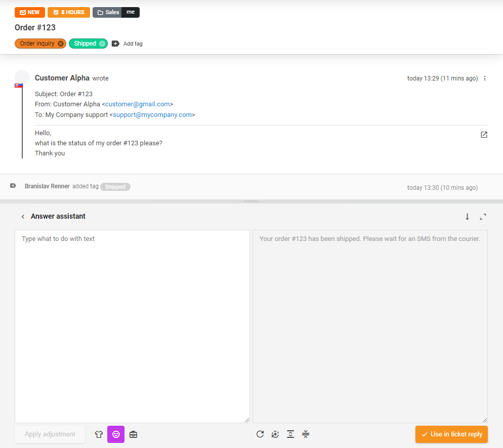Move Answer assistant panel down with arrow
Viewport: 503px width, 448px height.
point(467,216)
